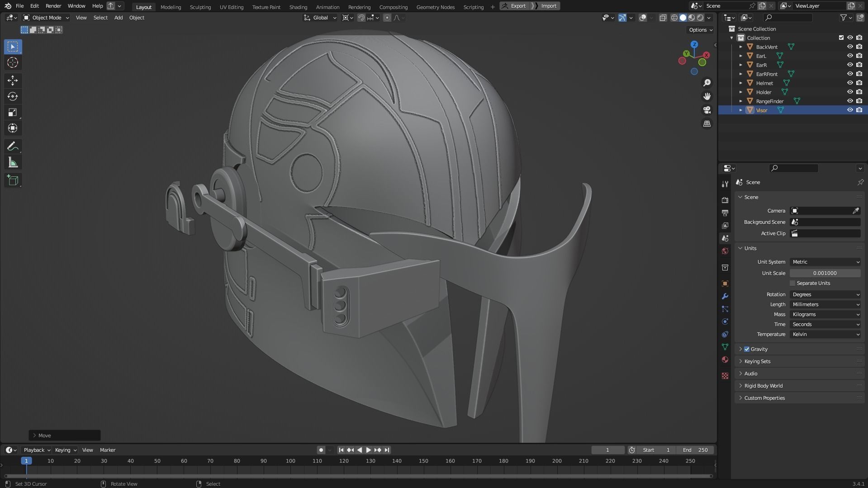The width and height of the screenshot is (868, 488).
Task: Select the Select Box tool
Action: 13,47
